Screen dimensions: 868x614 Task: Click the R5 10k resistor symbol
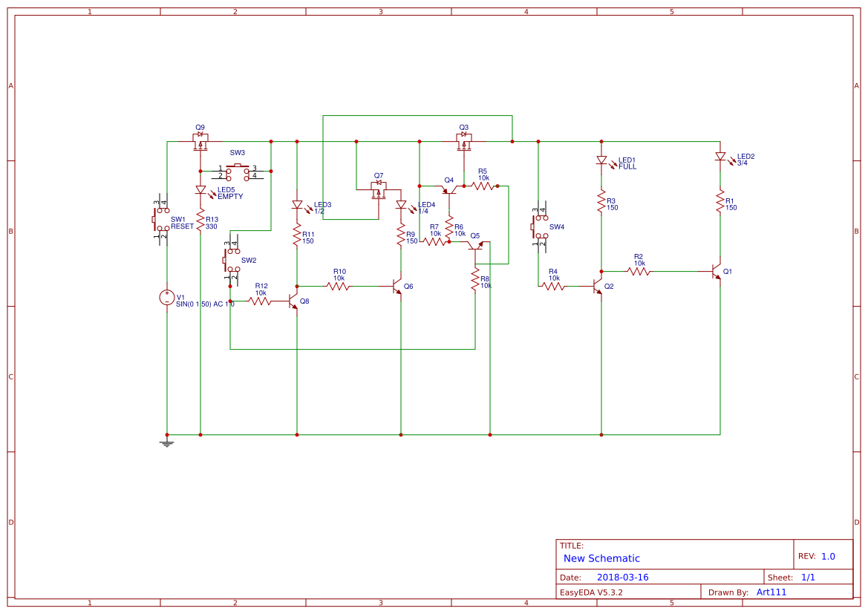tap(484, 186)
